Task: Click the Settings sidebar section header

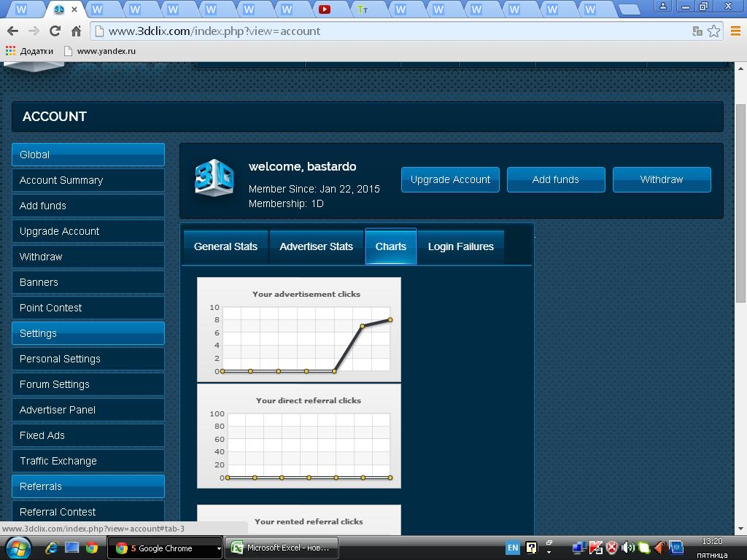Action: coord(88,333)
